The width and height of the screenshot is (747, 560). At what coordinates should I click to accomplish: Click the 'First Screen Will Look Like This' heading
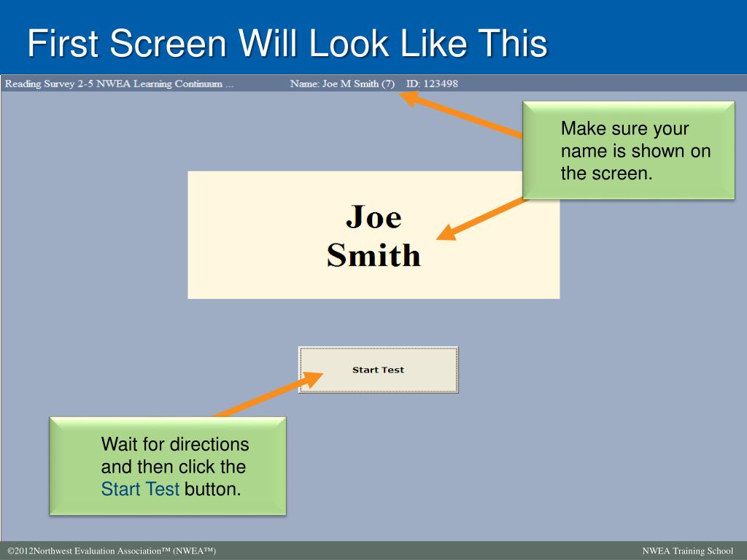tap(287, 43)
